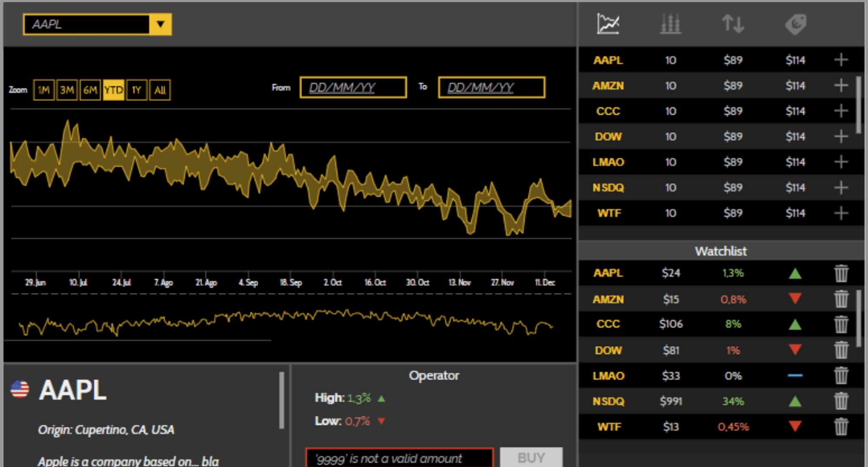This screenshot has height=467, width=868.
Task: Click the watchlist panel scrollbar
Action: coord(858,318)
